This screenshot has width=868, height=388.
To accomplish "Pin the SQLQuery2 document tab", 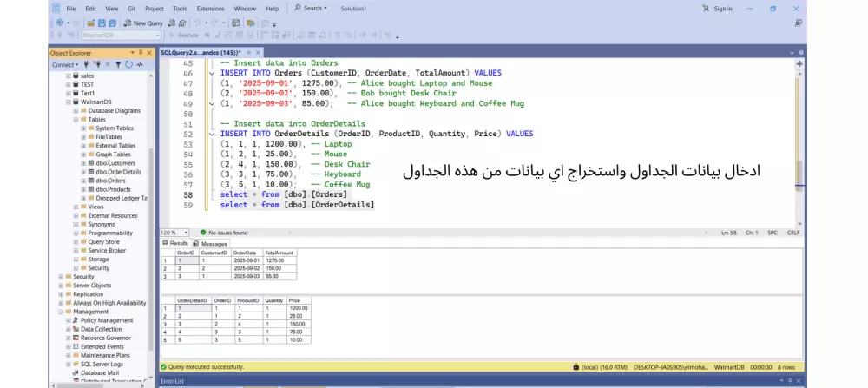I will 248,53.
